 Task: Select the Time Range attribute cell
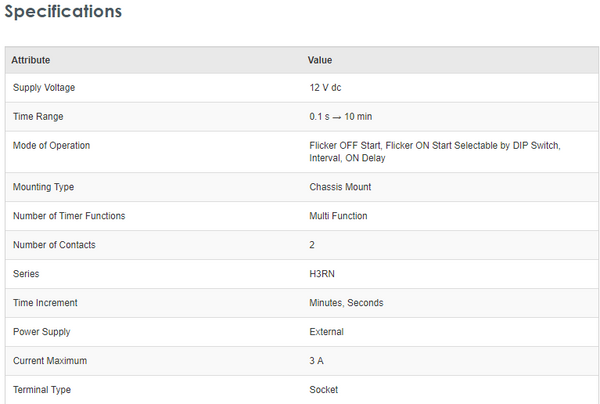point(38,117)
